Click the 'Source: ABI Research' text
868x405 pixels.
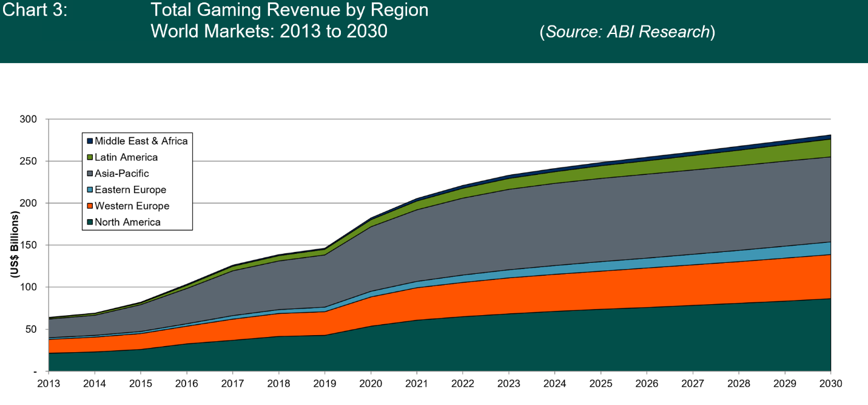pos(627,32)
